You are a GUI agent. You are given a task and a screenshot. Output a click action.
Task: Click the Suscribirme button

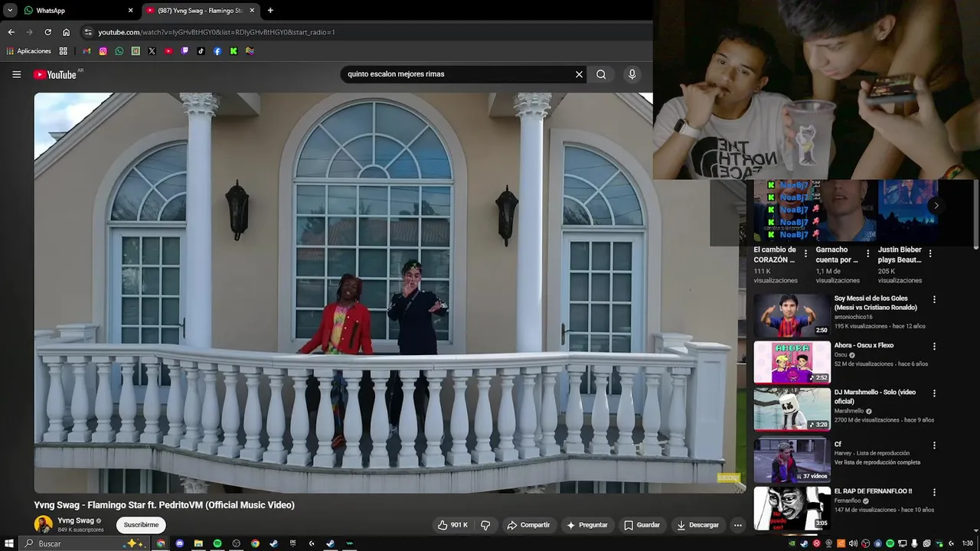pyautogui.click(x=141, y=525)
